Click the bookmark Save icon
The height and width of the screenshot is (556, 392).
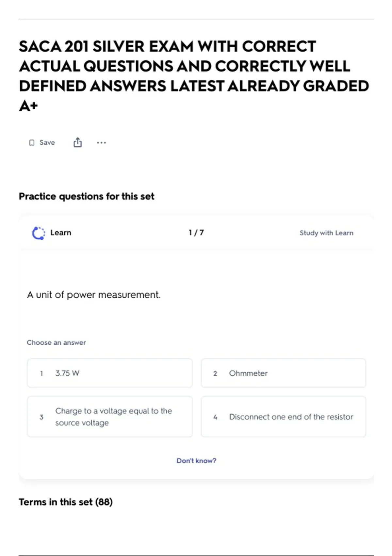pyautogui.click(x=32, y=143)
